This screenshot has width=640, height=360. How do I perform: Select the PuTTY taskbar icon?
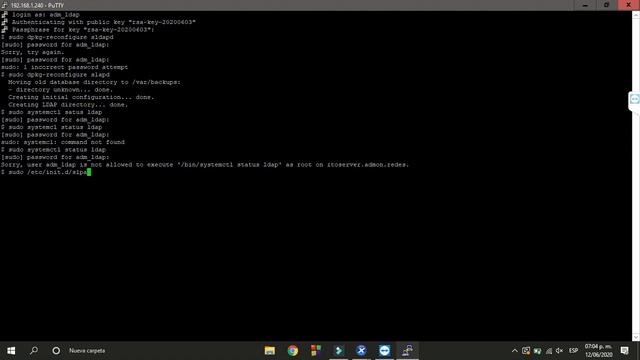point(407,351)
